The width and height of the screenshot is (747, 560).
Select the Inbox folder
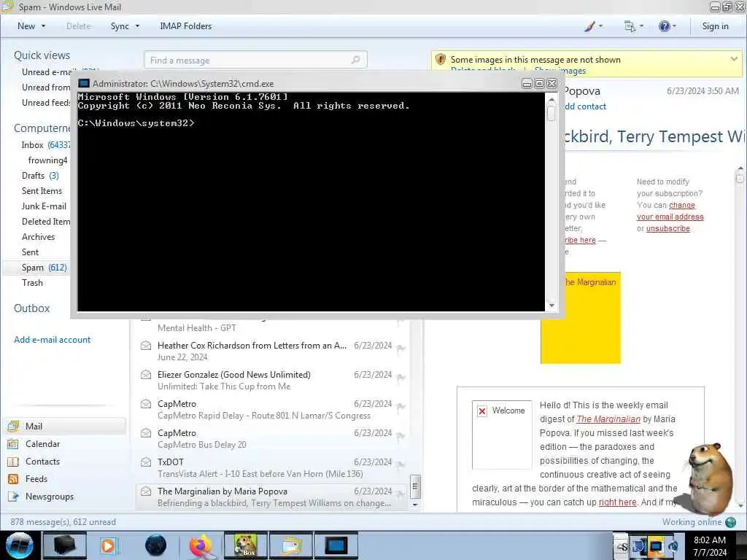(44, 145)
